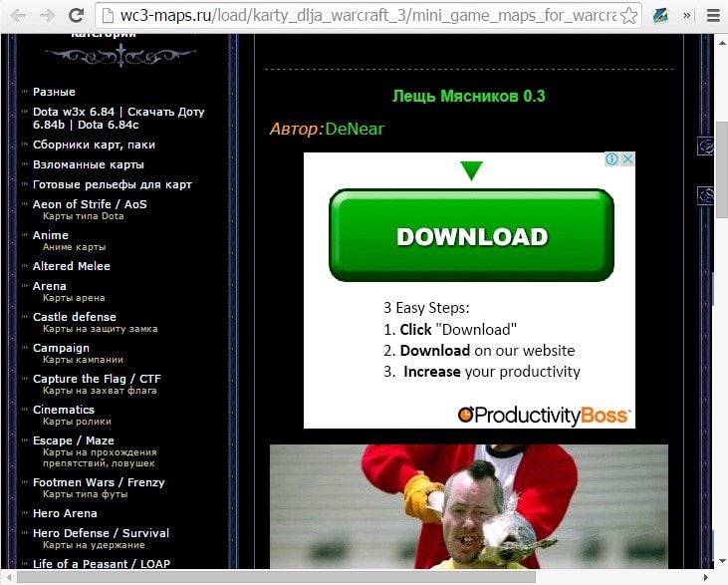Click the subtitle 'Карты типа футы'
728x585 pixels.
click(x=86, y=494)
